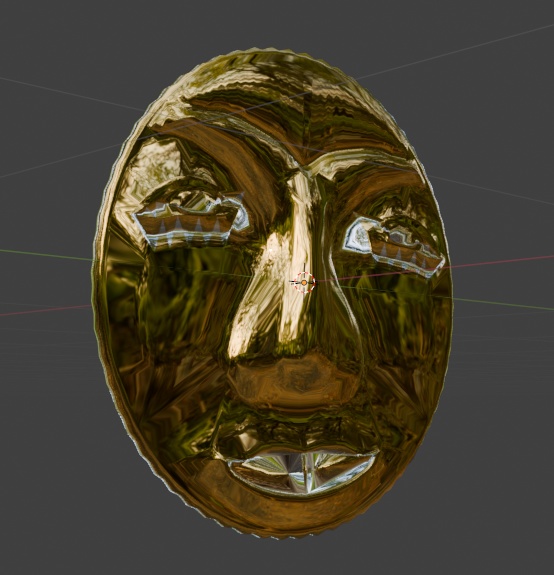Image resolution: width=554 pixels, height=575 pixels.
Task: Click the red X axis line right of mask
Action: [502, 262]
